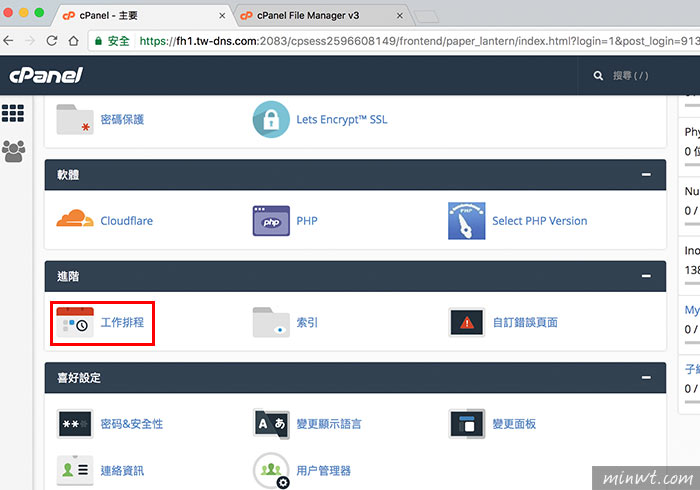Open the sidebar home grid icon

click(x=13, y=113)
